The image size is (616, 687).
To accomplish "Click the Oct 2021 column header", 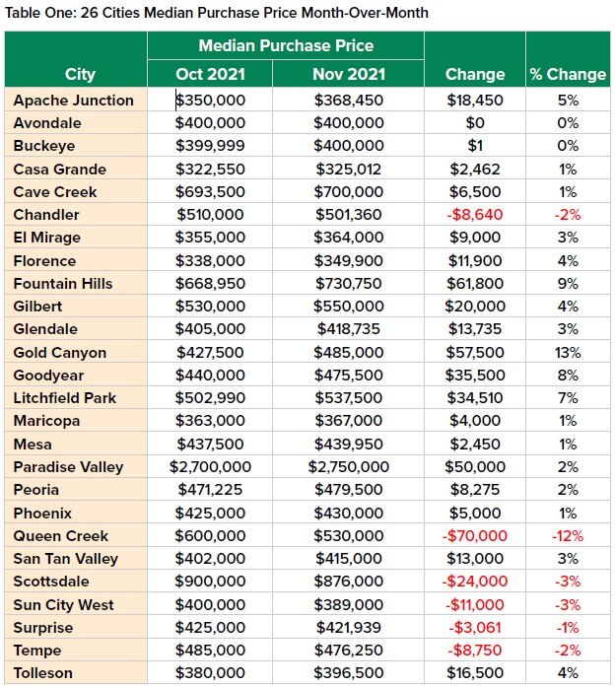I will tap(210, 74).
